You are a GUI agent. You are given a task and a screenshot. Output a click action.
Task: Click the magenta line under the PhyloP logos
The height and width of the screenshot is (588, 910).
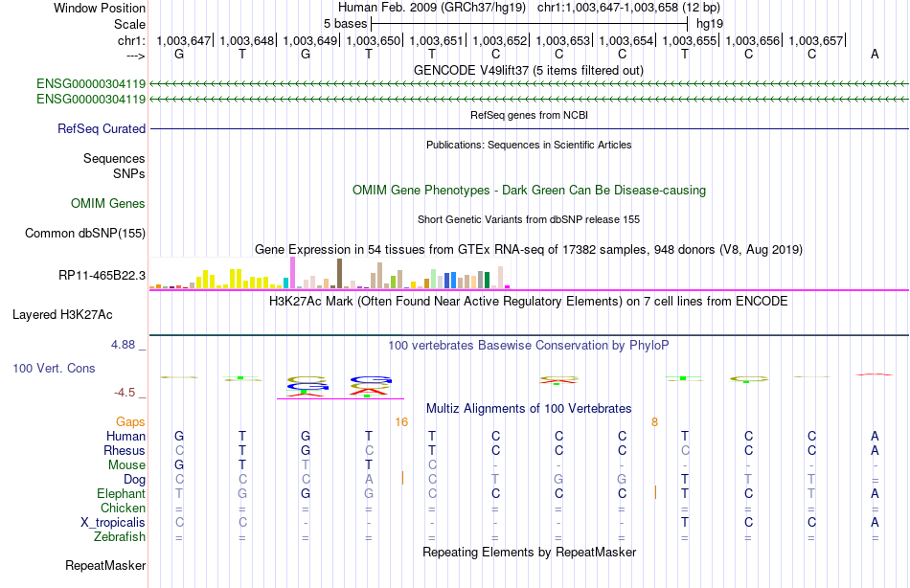pyautogui.click(x=340, y=398)
